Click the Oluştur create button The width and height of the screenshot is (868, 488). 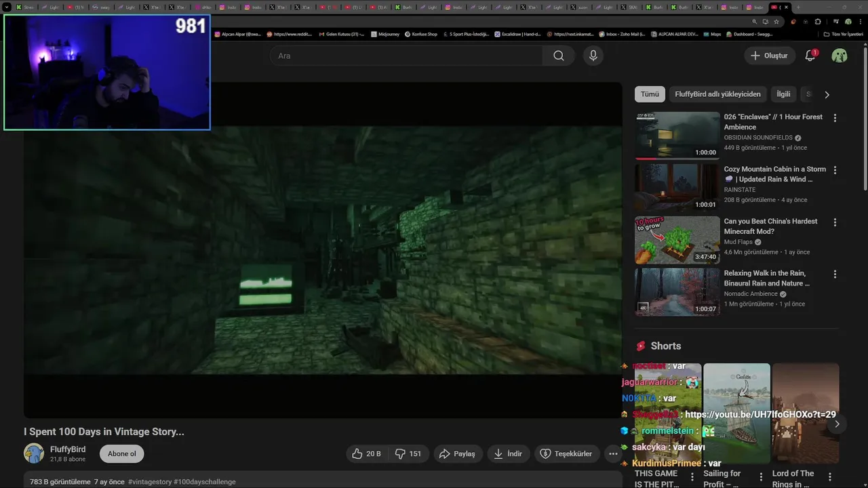(770, 56)
